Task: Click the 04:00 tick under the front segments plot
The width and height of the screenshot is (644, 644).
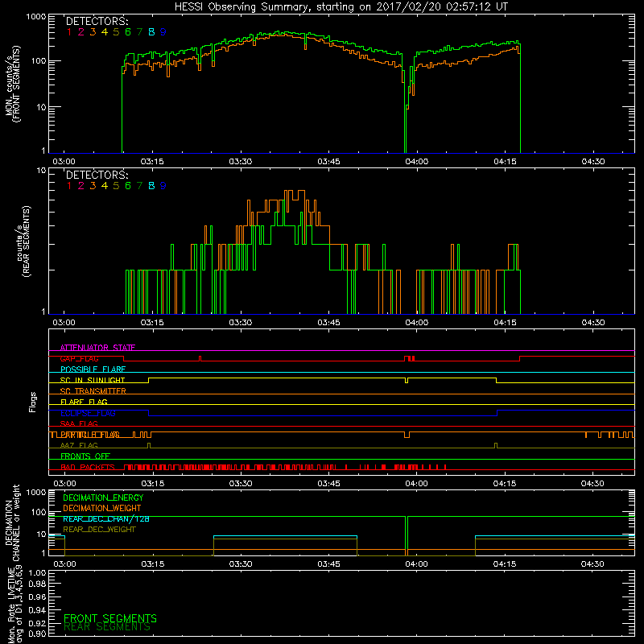Action: point(416,162)
